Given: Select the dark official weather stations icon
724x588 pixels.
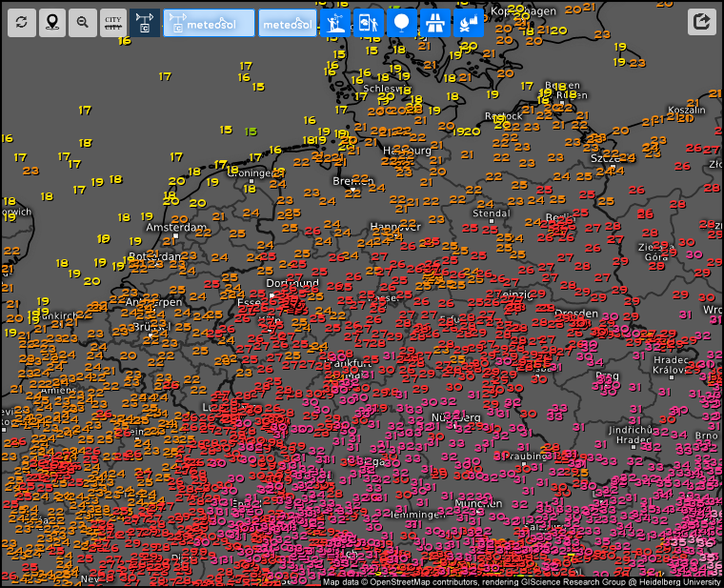Looking at the screenshot, I should [145, 23].
